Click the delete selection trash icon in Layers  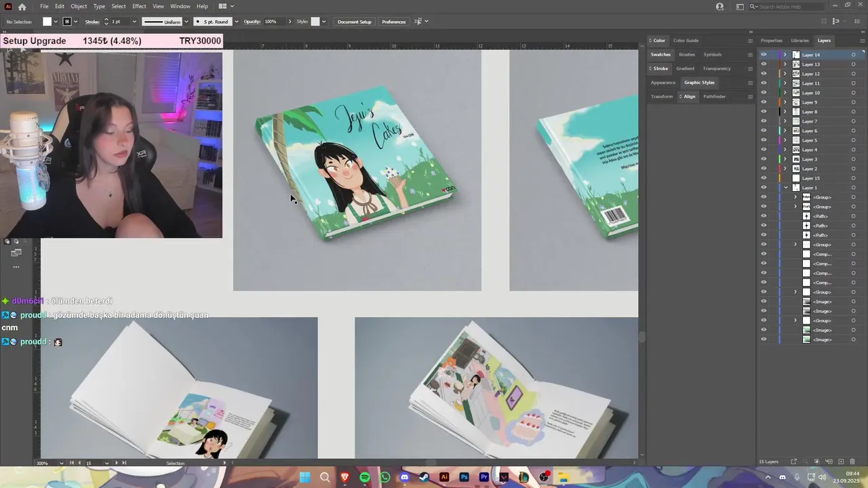click(x=852, y=462)
